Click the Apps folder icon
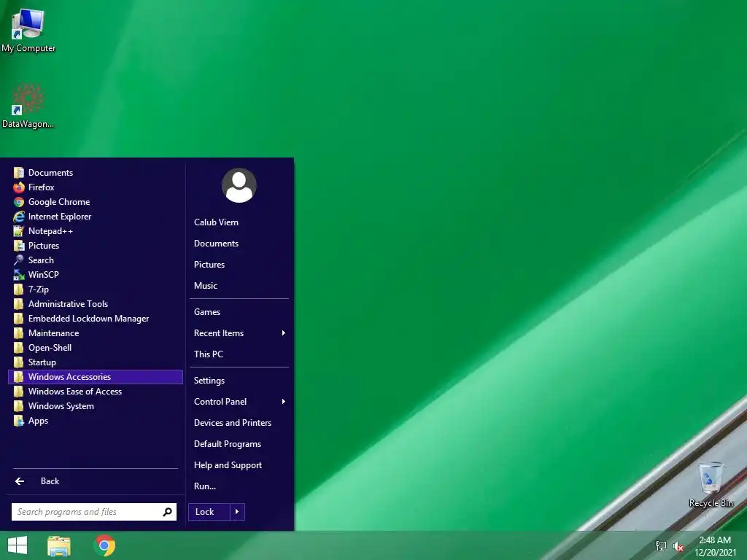The width and height of the screenshot is (747, 560). (18, 421)
